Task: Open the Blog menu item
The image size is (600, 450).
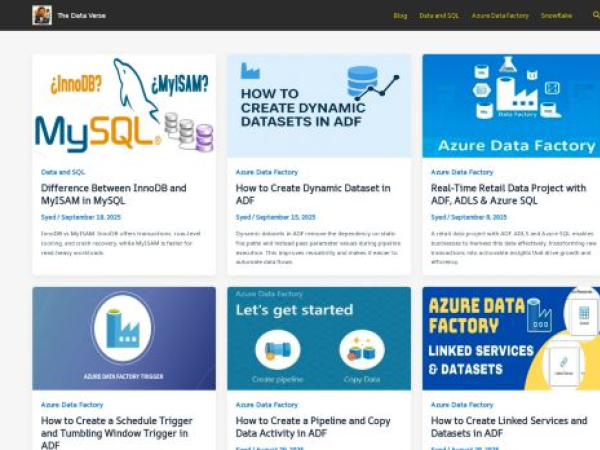Action: (400, 16)
